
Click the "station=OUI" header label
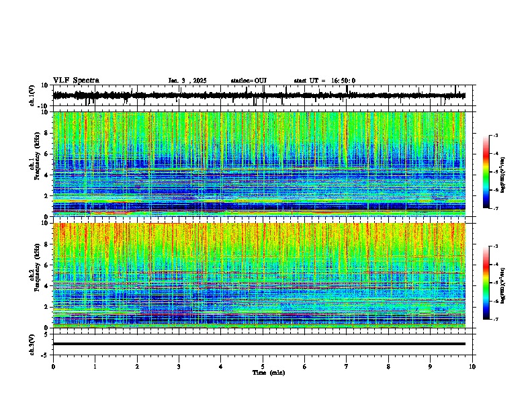249,81
